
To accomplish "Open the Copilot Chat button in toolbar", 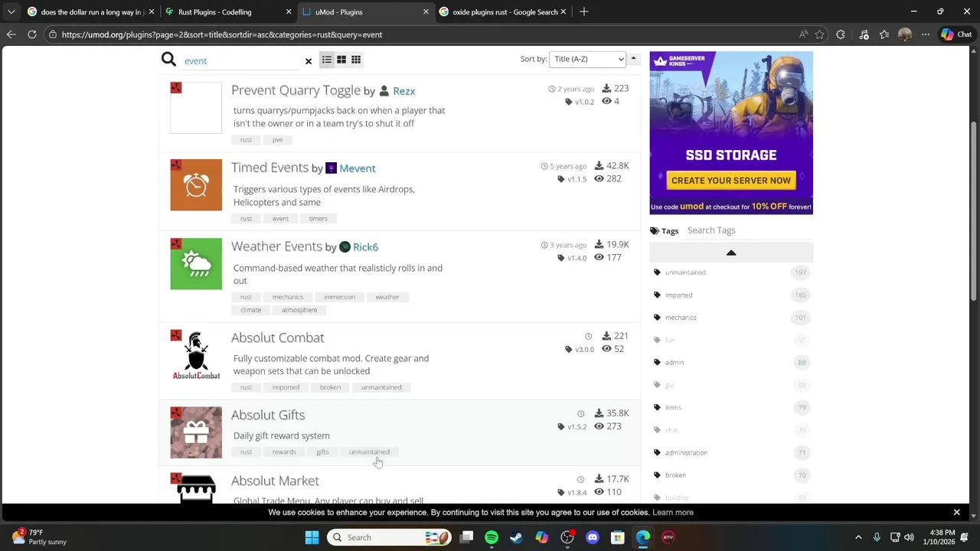I will [x=956, y=34].
